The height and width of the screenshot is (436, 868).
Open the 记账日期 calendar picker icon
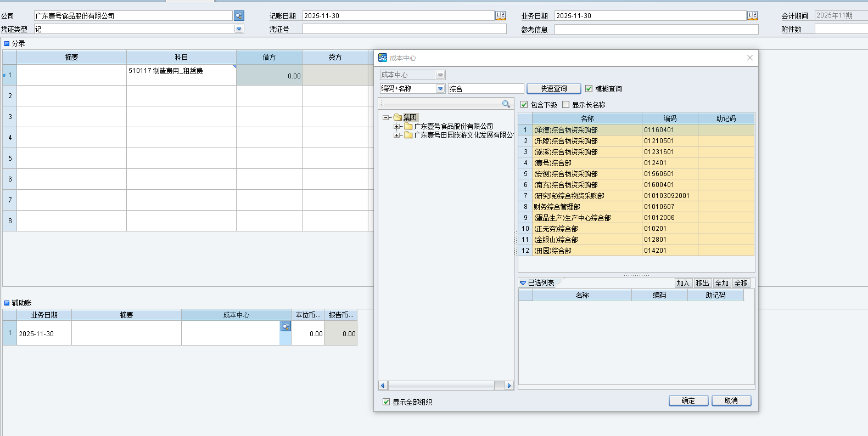[x=500, y=16]
